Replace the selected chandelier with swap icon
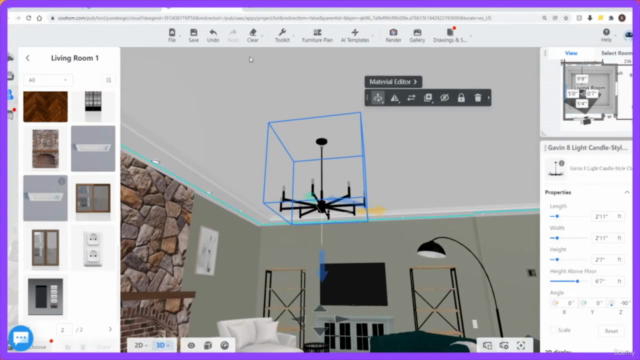This screenshot has height=360, width=640. coord(411,98)
